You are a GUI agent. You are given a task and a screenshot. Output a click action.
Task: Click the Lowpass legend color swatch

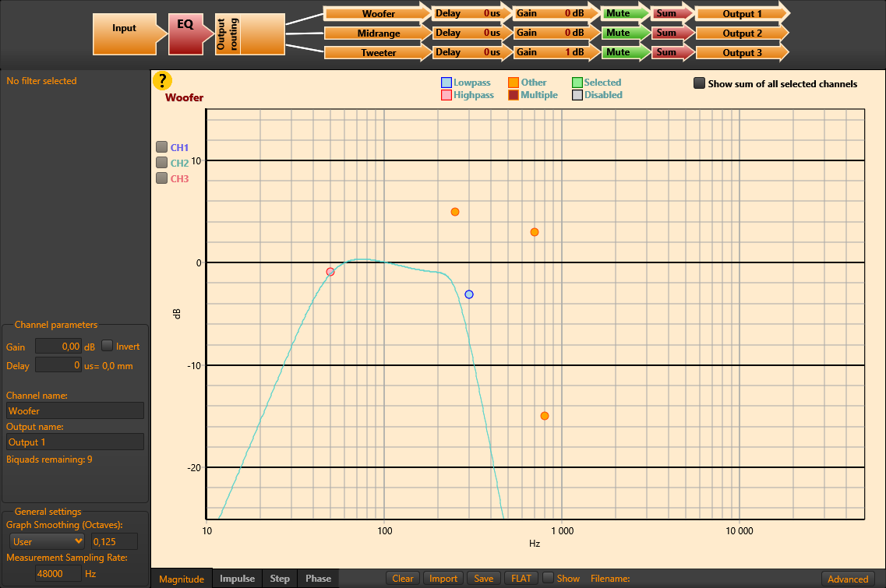(x=447, y=83)
